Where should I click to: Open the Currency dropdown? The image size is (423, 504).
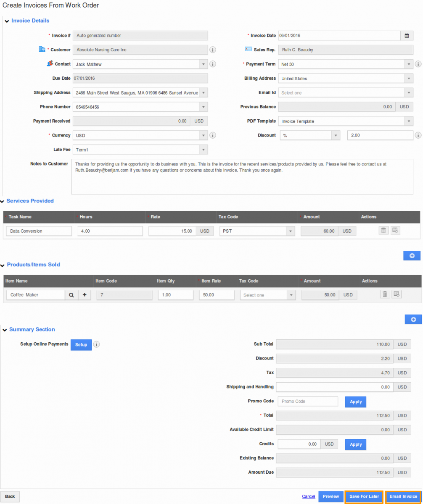coord(204,136)
